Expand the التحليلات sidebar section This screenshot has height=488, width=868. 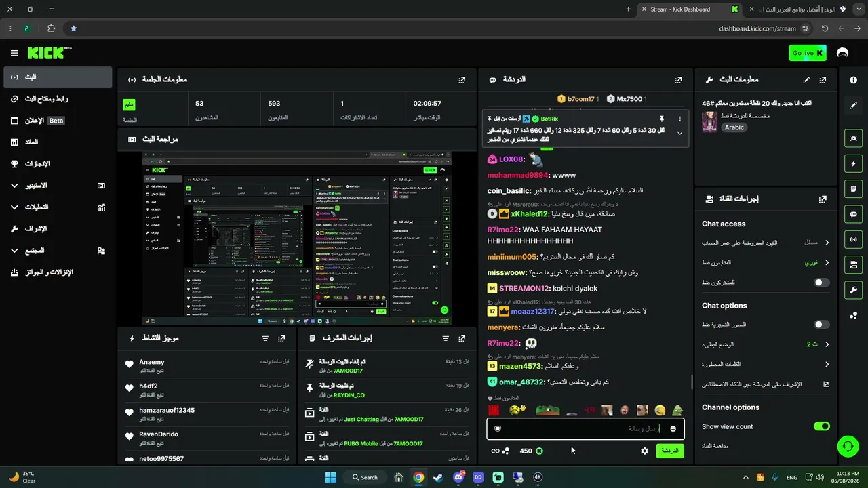[57, 207]
